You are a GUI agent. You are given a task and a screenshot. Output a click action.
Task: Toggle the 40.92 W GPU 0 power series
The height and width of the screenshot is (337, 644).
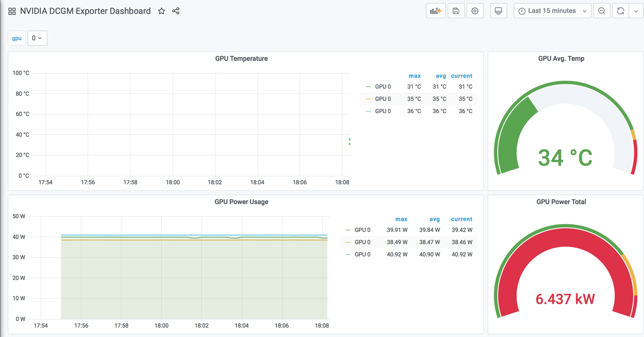(x=362, y=255)
